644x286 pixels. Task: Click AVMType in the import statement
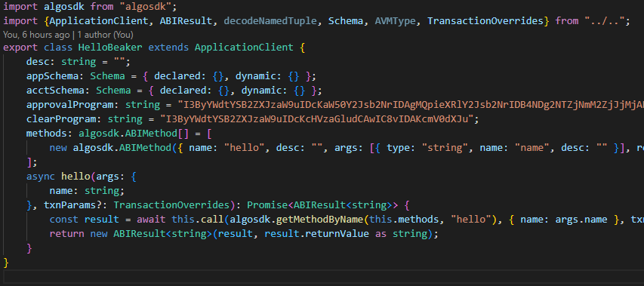(x=395, y=21)
